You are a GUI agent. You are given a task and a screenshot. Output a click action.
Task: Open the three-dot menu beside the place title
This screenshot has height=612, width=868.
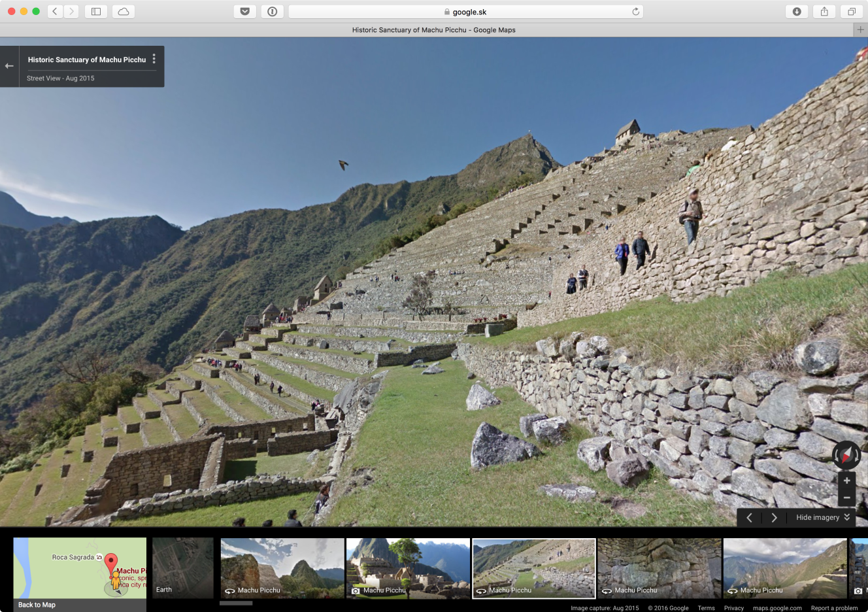click(x=154, y=59)
